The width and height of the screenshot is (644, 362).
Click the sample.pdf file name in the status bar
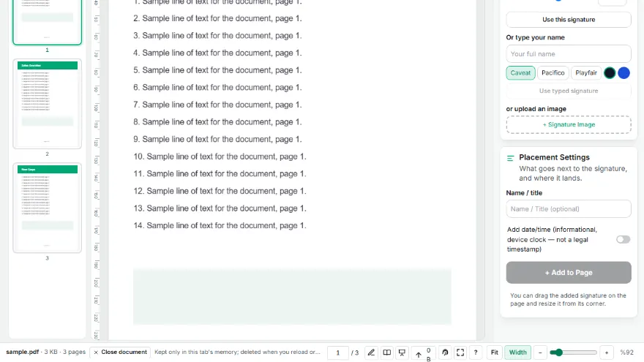[23, 352]
